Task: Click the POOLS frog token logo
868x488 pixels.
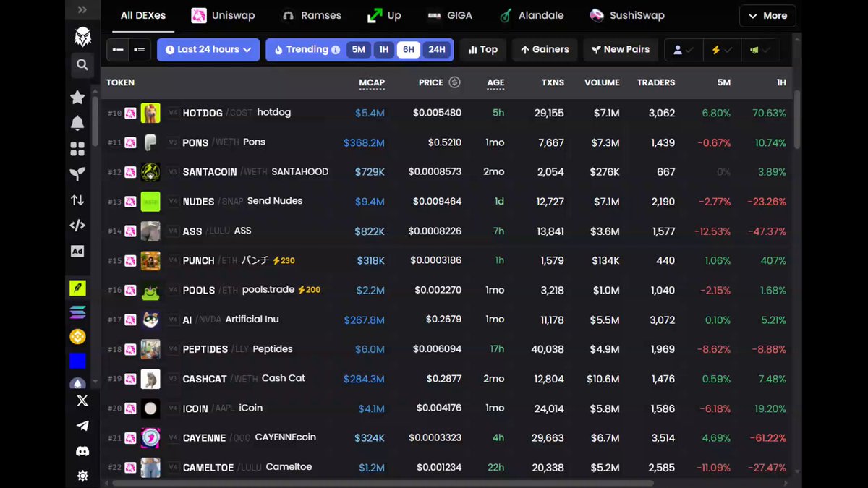Action: click(150, 290)
